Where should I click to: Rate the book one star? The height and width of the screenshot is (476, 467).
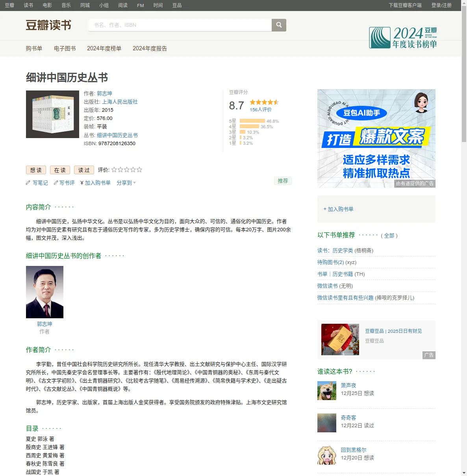click(x=114, y=170)
